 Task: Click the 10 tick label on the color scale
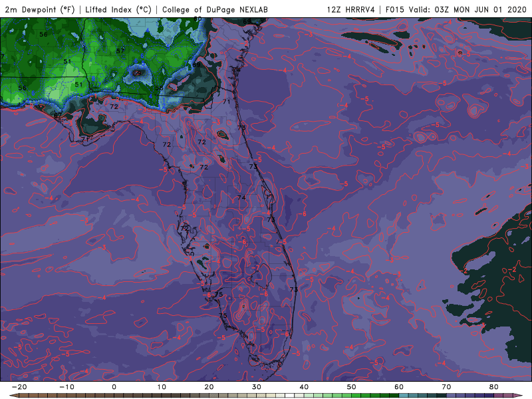162,387
